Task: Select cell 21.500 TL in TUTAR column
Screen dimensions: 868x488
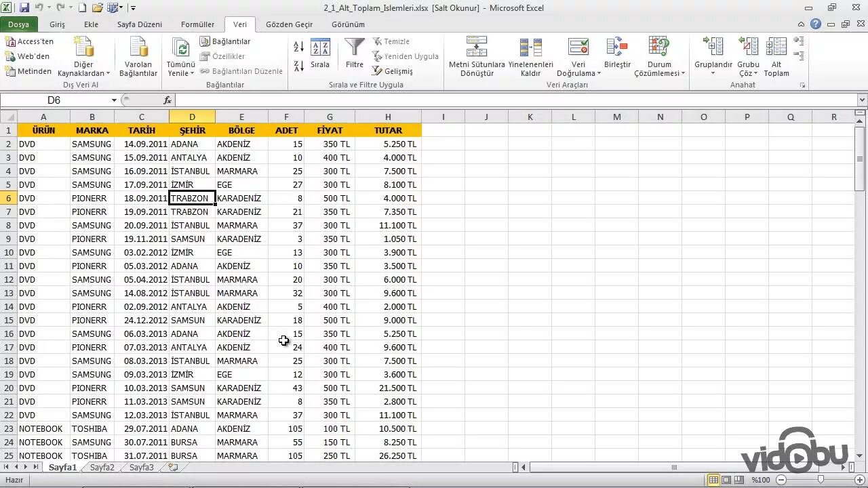Action: 388,388
